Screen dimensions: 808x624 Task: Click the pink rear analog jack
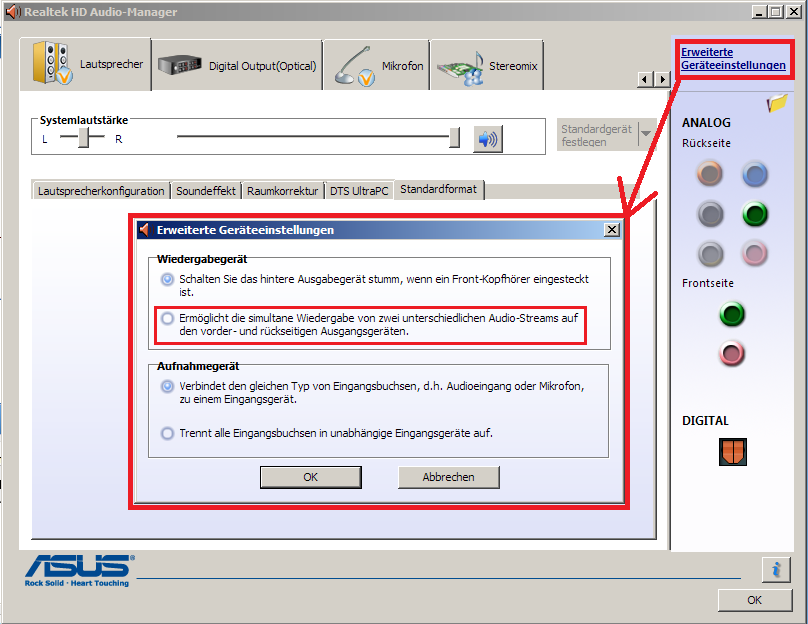755,254
